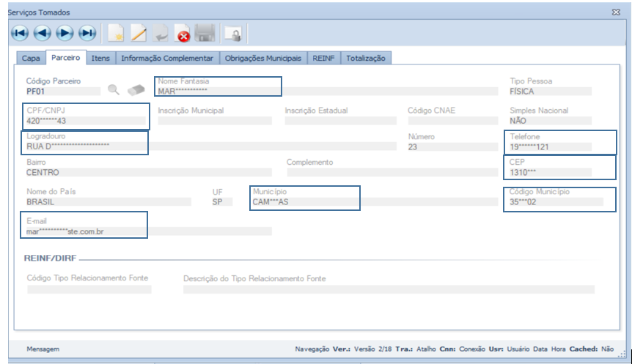
Task: Go to the next record
Action: tap(65, 33)
